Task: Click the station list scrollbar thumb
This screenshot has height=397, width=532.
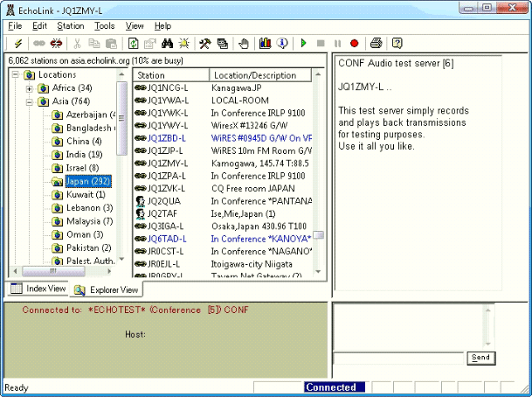Action: 318,235
